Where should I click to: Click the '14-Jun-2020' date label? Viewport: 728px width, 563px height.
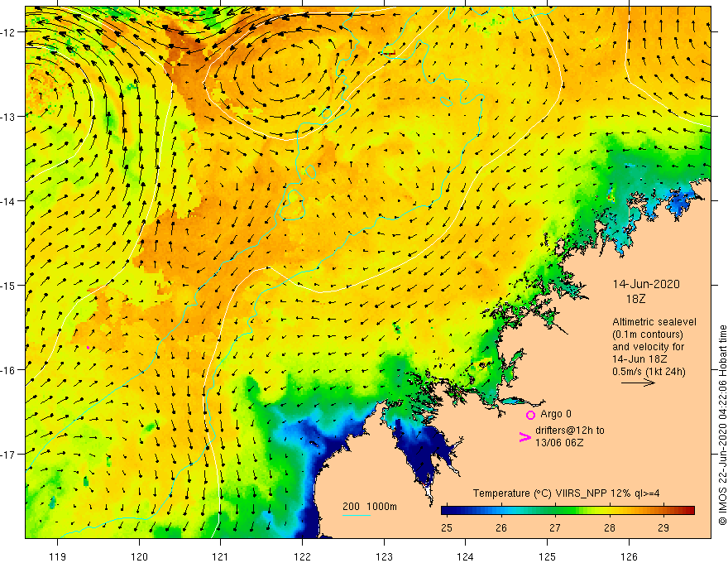point(646,284)
